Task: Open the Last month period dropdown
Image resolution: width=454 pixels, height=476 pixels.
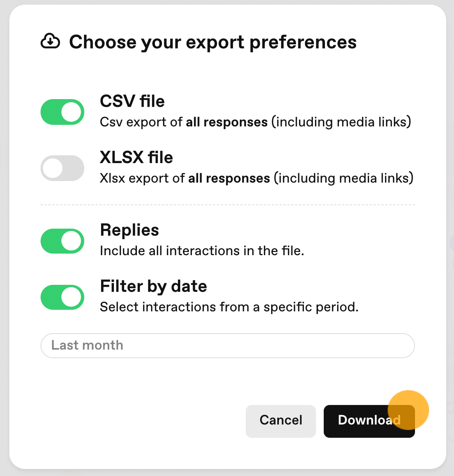Action: (x=227, y=345)
